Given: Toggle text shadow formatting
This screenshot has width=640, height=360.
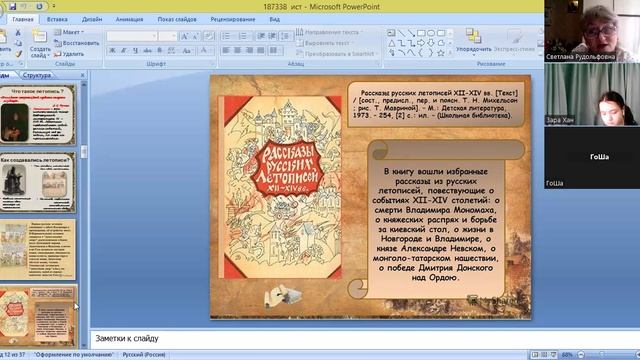Looking at the screenshot, I should click(159, 51).
